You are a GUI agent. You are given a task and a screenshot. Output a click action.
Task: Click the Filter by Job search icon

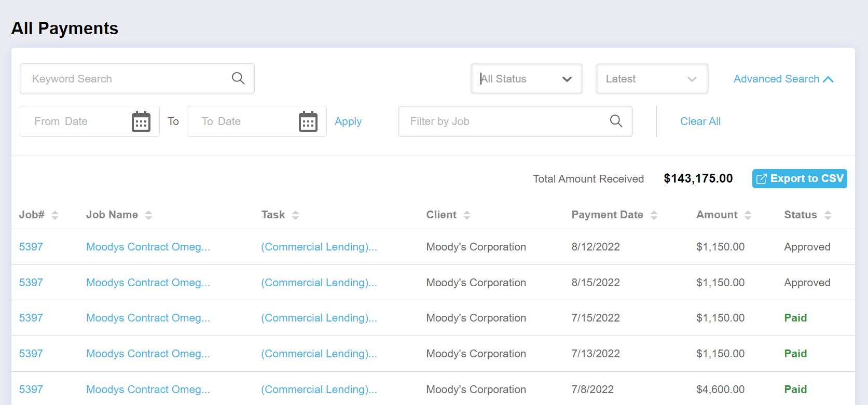pyautogui.click(x=616, y=121)
